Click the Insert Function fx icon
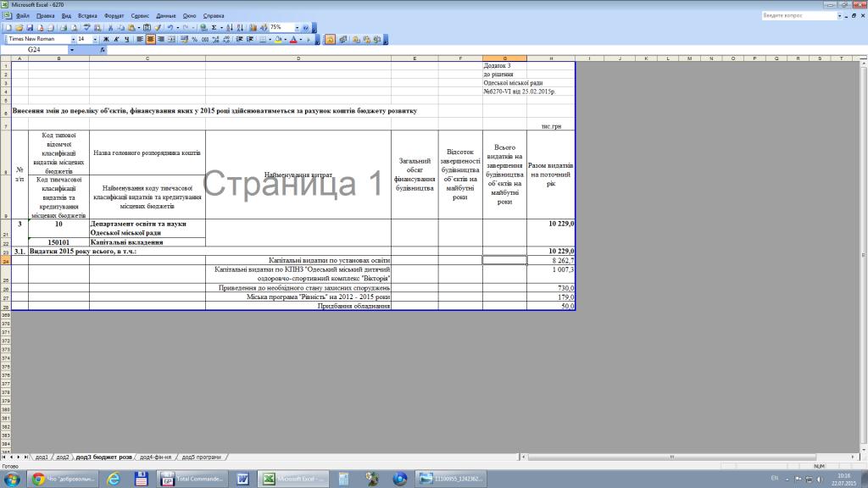 [103, 50]
